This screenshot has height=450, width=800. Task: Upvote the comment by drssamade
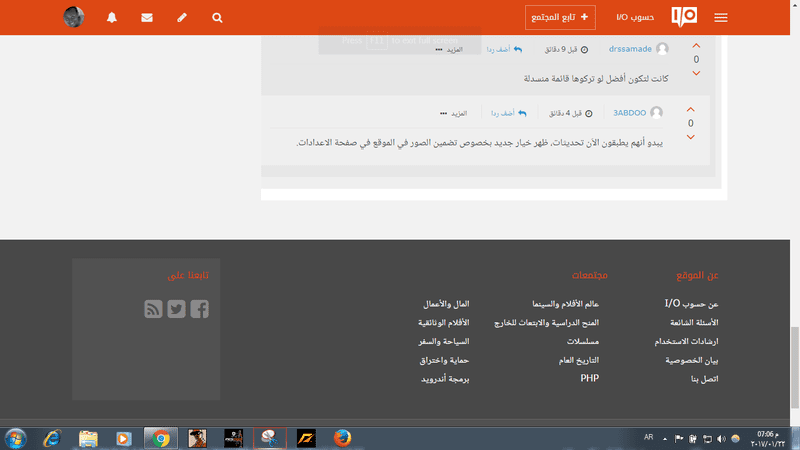[x=696, y=46]
